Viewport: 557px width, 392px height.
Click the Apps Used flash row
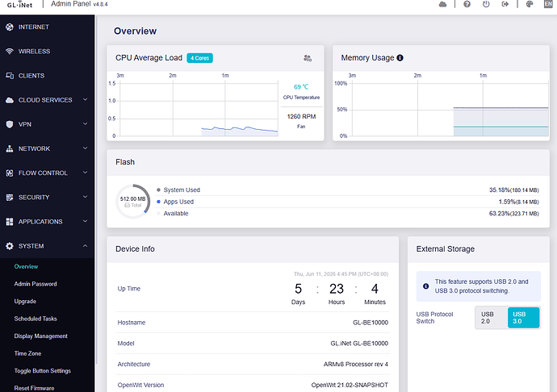(348, 202)
